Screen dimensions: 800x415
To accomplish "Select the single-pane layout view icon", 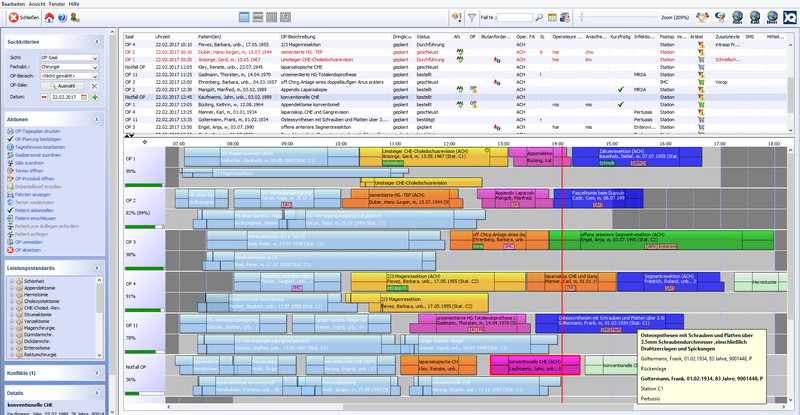I will [244, 17].
